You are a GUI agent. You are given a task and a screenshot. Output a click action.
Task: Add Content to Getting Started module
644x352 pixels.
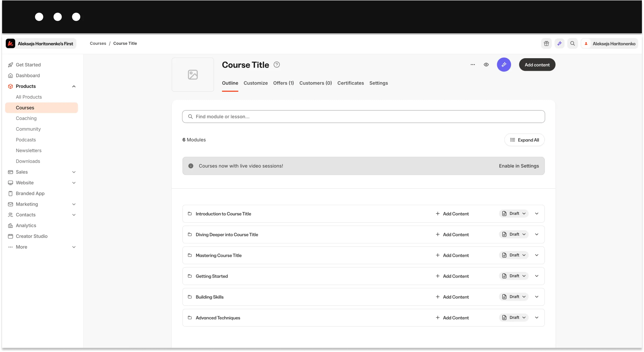coord(452,276)
